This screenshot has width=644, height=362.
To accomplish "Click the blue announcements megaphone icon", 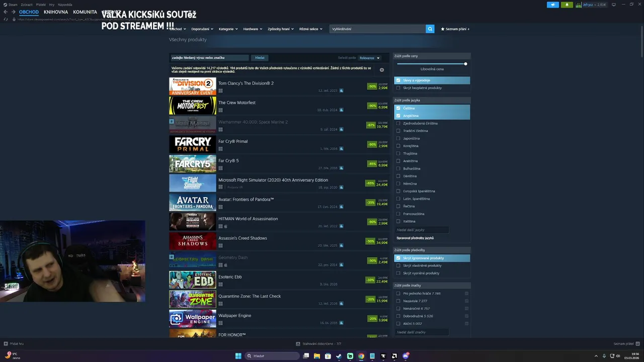I will point(553,5).
